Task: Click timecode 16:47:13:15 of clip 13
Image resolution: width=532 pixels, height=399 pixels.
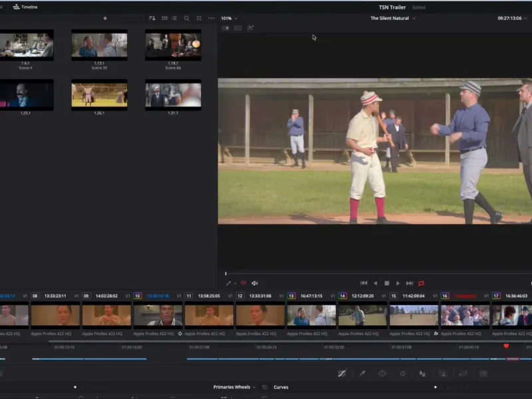Action: [x=311, y=296]
